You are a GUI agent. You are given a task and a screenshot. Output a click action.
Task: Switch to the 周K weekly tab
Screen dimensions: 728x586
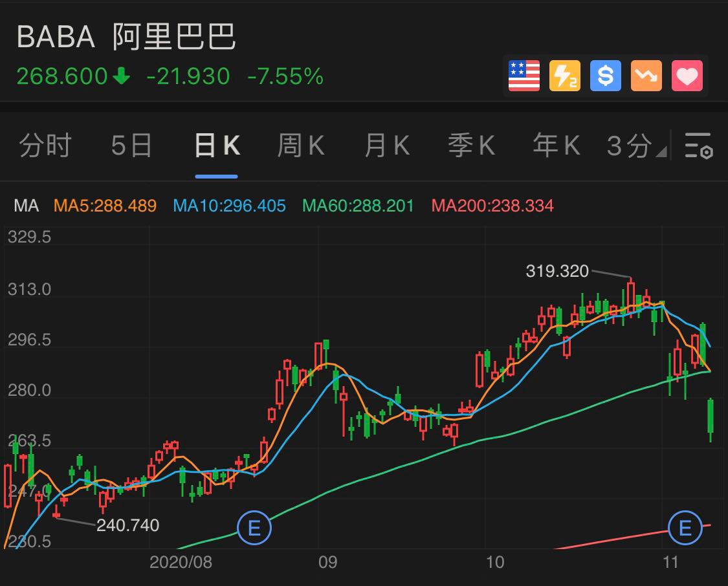point(301,146)
